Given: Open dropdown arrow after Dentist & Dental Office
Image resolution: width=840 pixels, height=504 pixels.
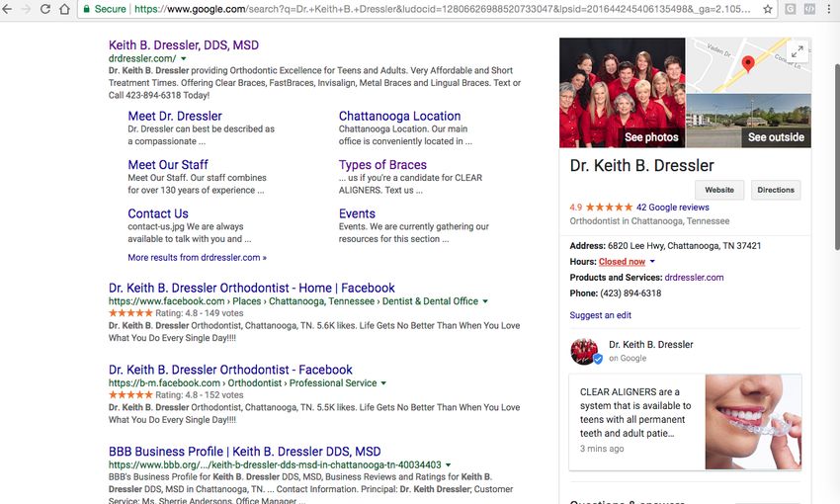Looking at the screenshot, I should (x=485, y=301).
